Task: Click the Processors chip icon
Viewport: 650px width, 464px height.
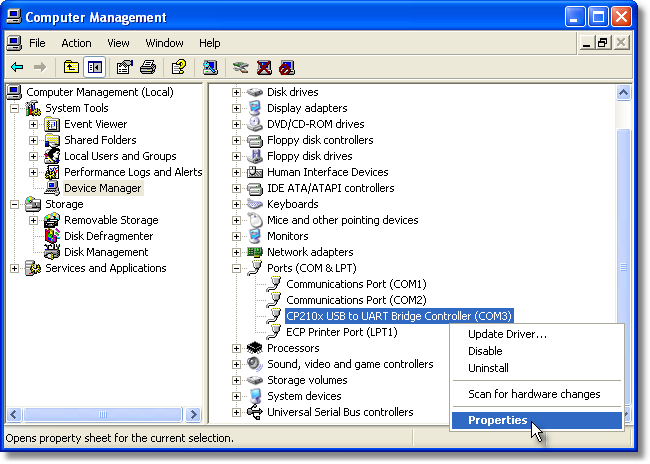Action: (255, 347)
